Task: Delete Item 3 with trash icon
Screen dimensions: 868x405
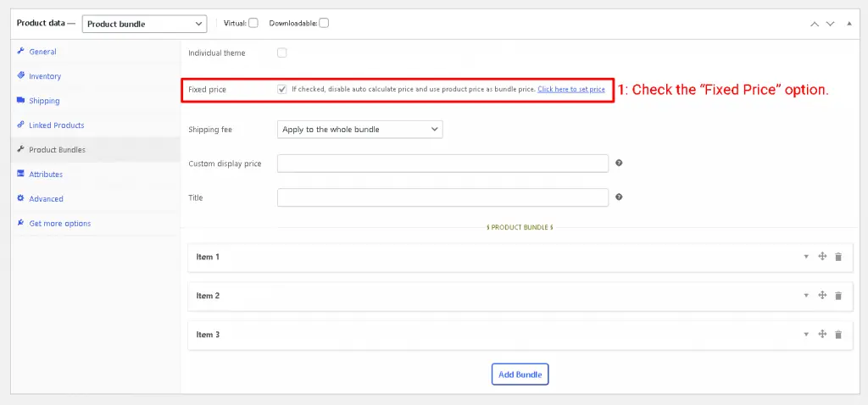Action: click(x=838, y=335)
